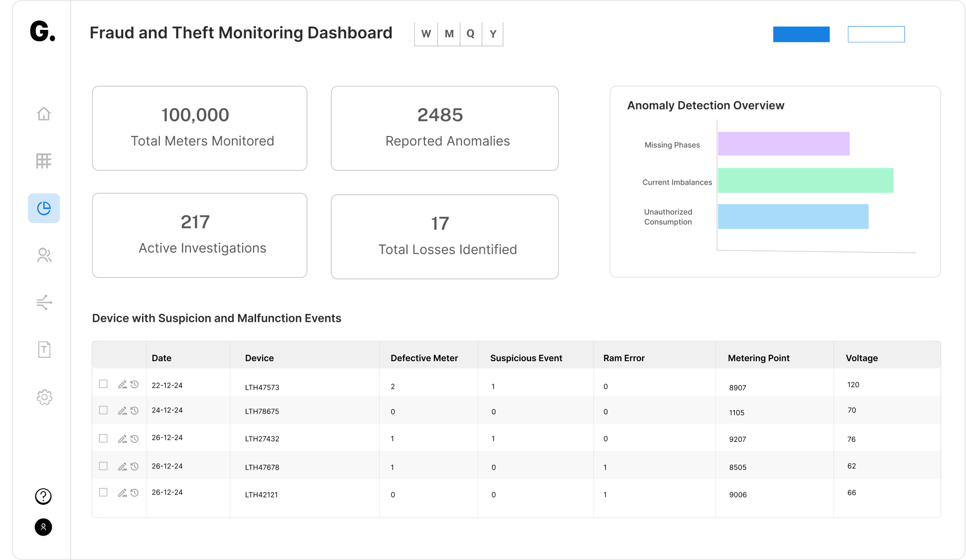The width and height of the screenshot is (966, 560).
Task: Open the help question mark icon
Action: click(43, 496)
